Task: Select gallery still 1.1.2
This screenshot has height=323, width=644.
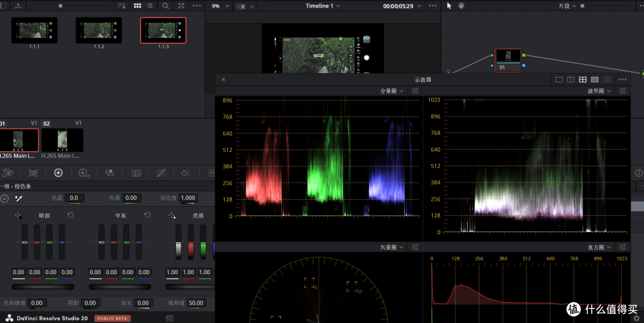Action: 98,30
